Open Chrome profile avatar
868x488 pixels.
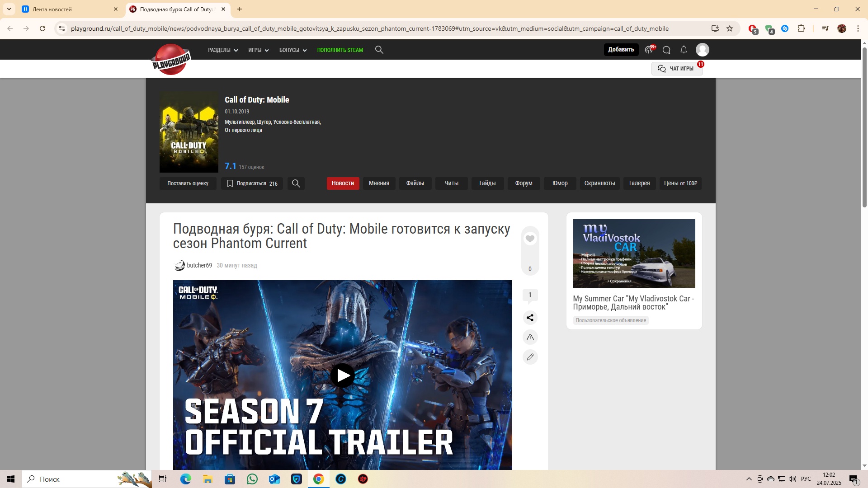(842, 28)
